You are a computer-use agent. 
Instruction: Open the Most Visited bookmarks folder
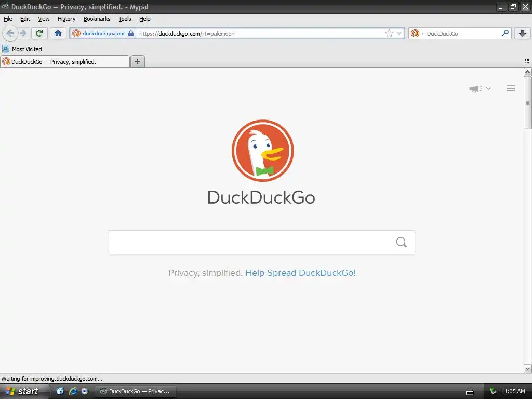click(22, 49)
